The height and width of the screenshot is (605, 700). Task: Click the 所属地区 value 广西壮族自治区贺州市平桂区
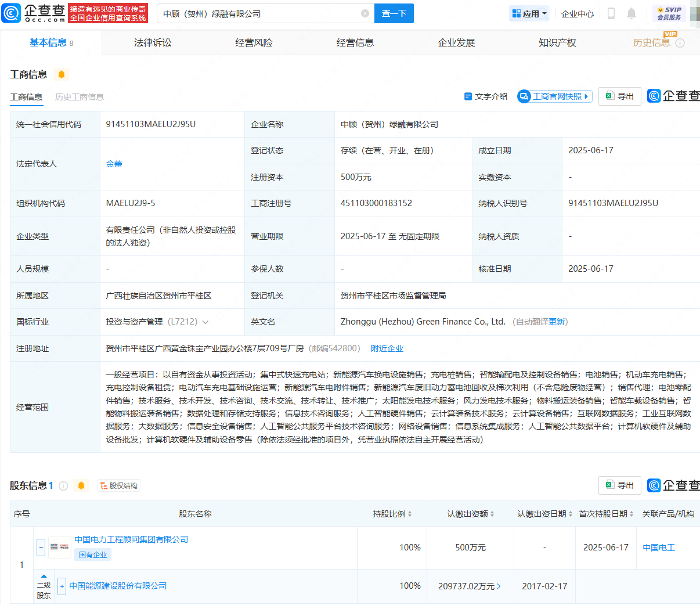pos(158,296)
